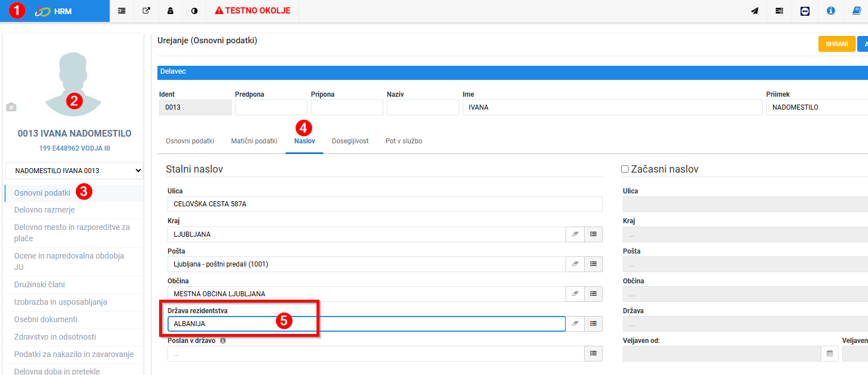Click the paper plane send icon

754,11
